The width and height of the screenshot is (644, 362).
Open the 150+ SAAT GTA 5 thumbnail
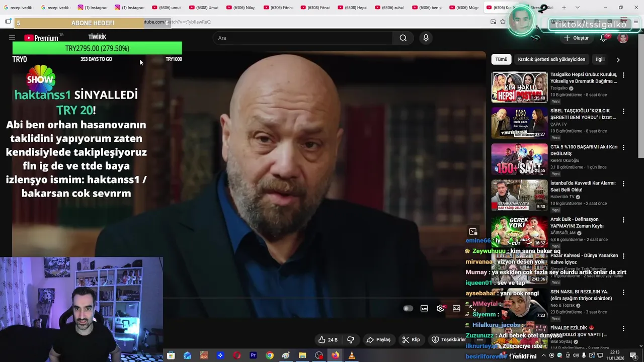519,159
